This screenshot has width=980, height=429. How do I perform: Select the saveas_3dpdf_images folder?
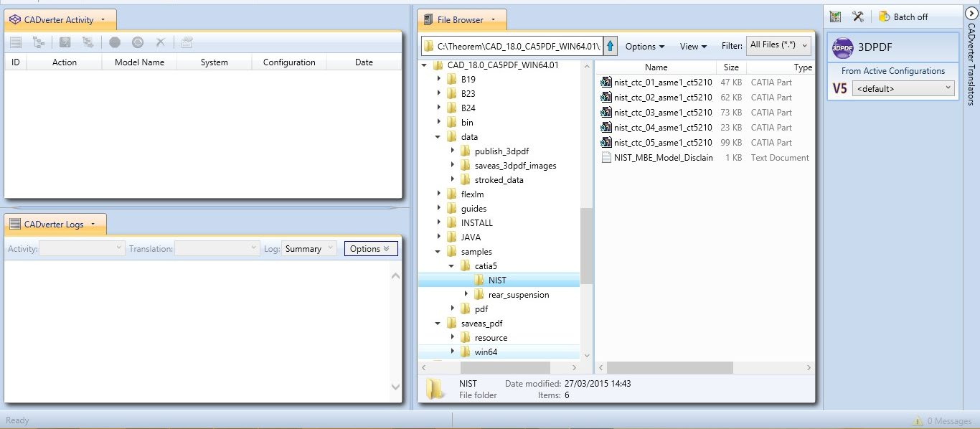click(515, 166)
